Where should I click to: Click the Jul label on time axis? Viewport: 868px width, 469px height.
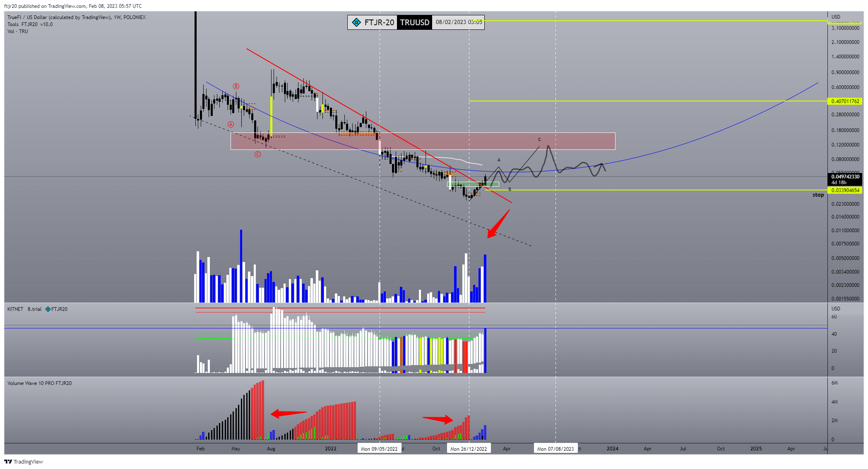point(683,449)
